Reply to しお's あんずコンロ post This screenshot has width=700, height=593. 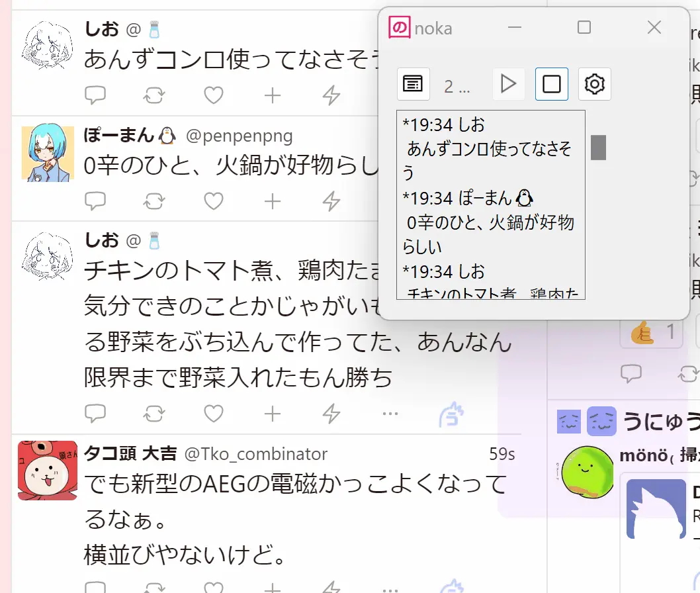click(95, 96)
